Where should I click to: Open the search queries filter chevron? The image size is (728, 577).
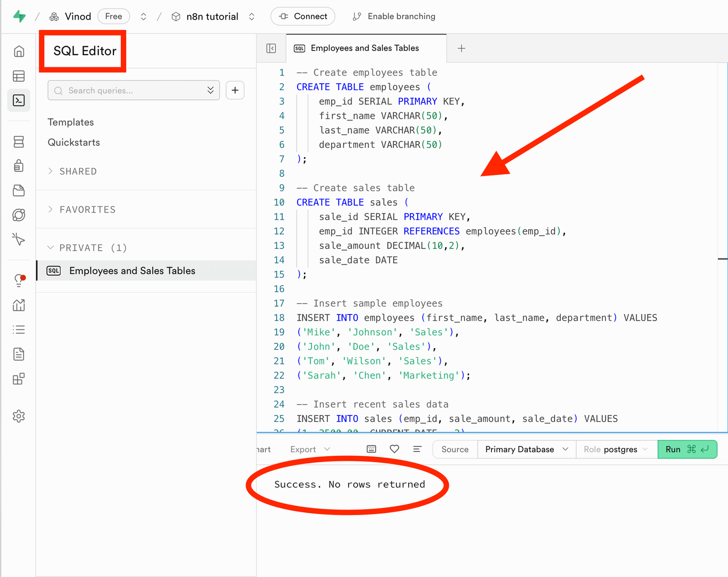(x=211, y=90)
